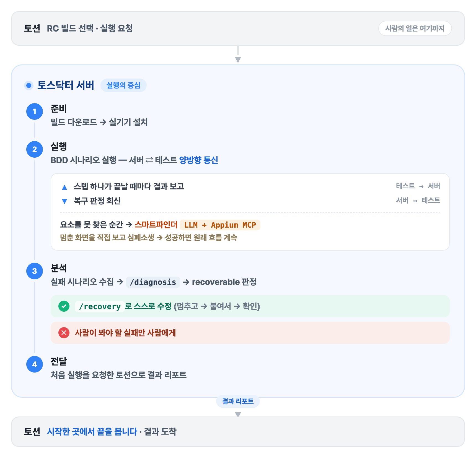Click 시작한 곳에서 끝을 봅니다 text
476x458 pixels.
92,431
